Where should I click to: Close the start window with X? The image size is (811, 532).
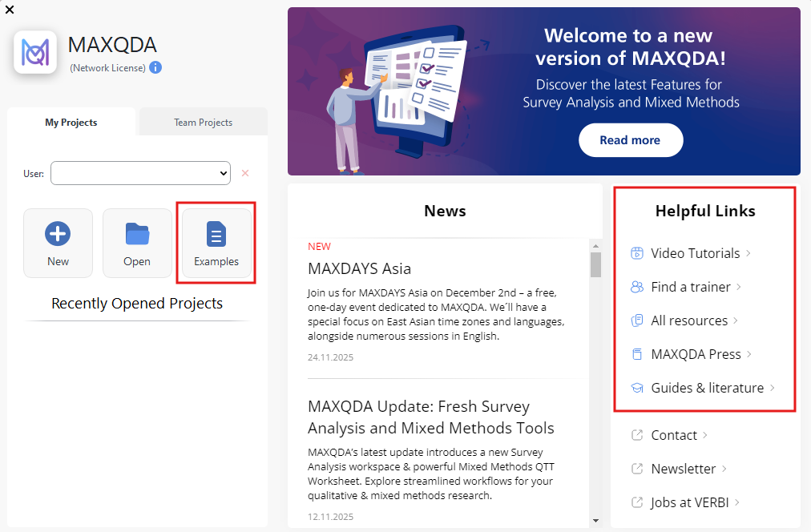click(10, 10)
